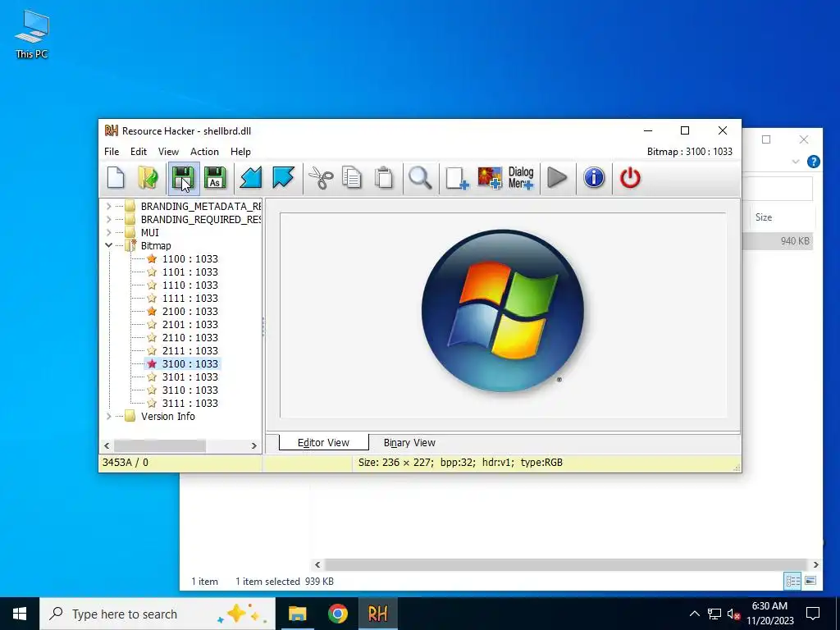Switch to the Editor View tab
Viewport: 840px width, 630px height.
tap(323, 442)
